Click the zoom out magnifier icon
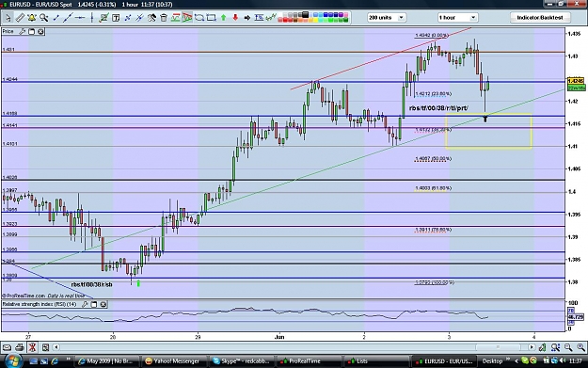 [568, 347]
